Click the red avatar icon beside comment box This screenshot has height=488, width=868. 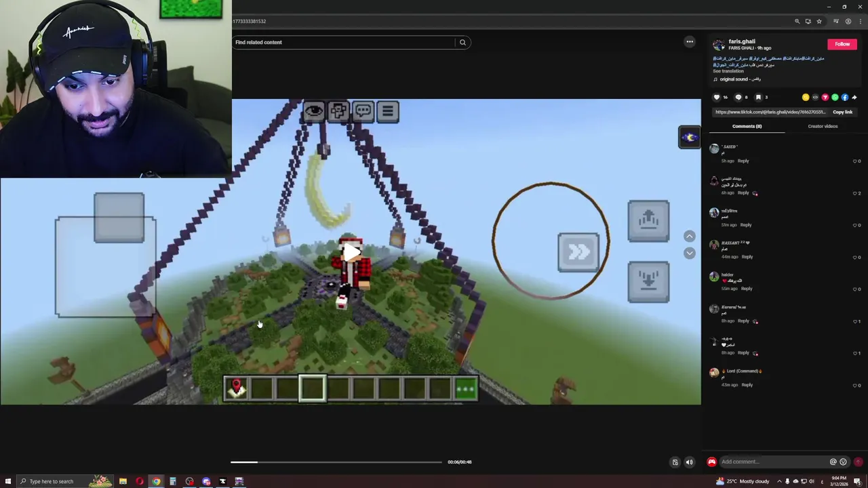point(711,462)
